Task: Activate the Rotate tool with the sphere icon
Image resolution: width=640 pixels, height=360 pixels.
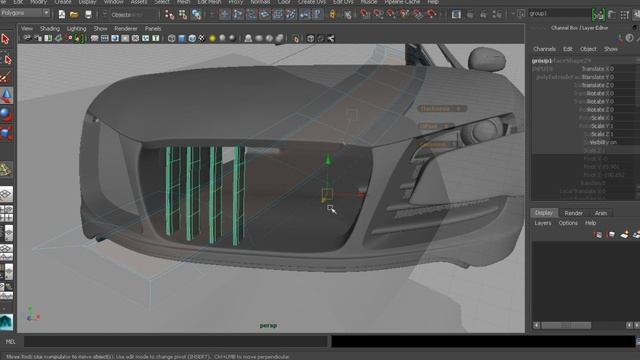Action: coord(7,114)
